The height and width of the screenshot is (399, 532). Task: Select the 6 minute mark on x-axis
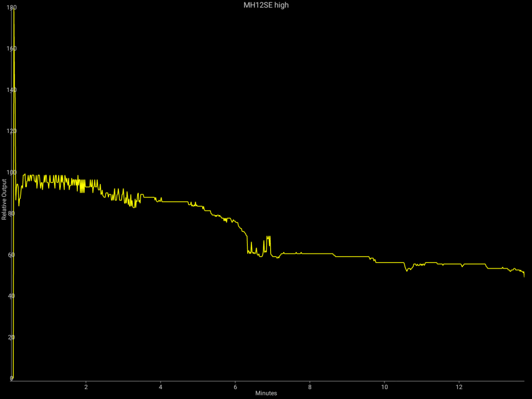click(235, 387)
